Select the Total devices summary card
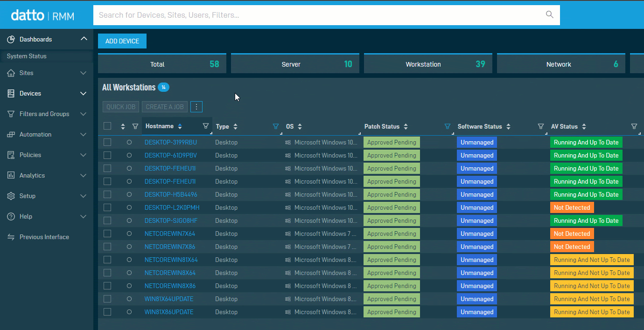 [x=162, y=64]
